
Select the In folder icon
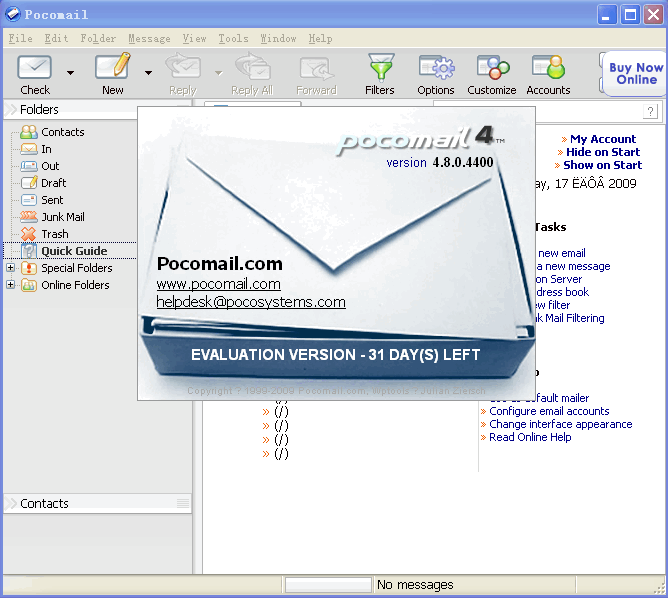(x=29, y=149)
